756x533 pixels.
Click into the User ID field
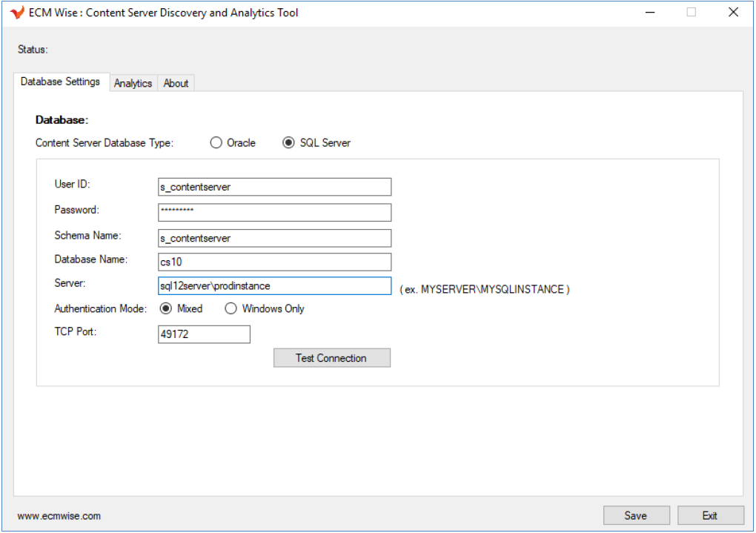pos(274,187)
